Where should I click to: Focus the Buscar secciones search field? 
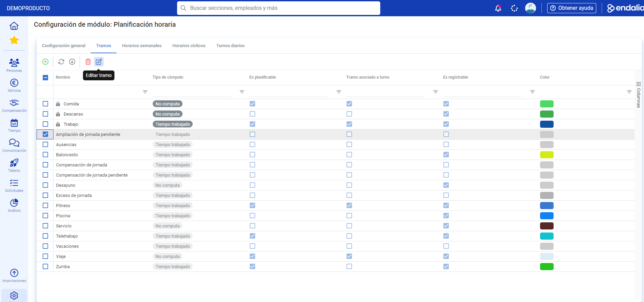point(278,8)
